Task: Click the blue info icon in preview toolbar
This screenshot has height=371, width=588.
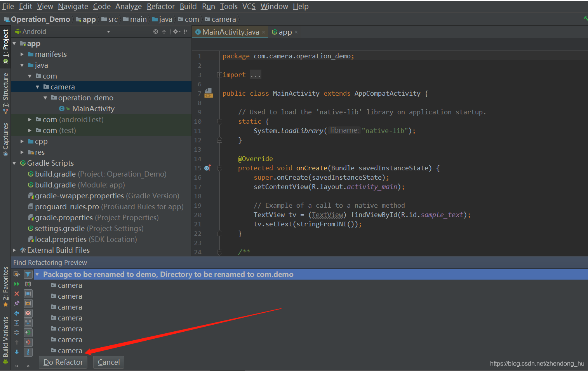Action: 28,352
